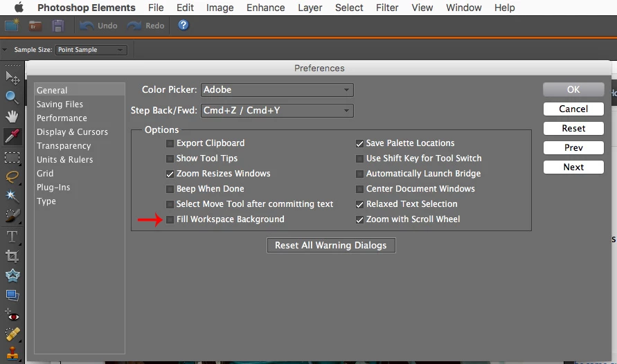Viewport: 617px width, 364px height.
Task: Click the New document icon in toolbar
Action: coord(12,26)
